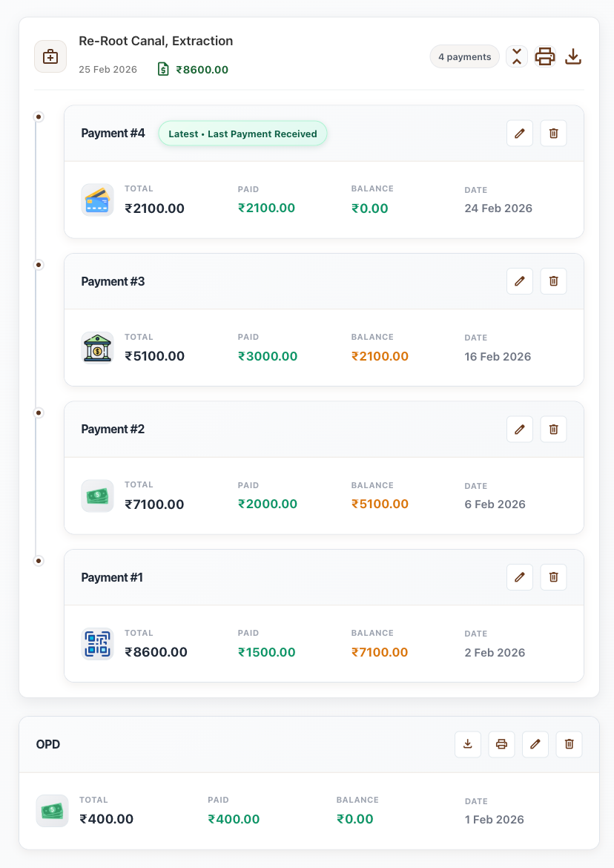
Task: Edit Payment #4 using the pencil icon
Action: click(x=520, y=133)
